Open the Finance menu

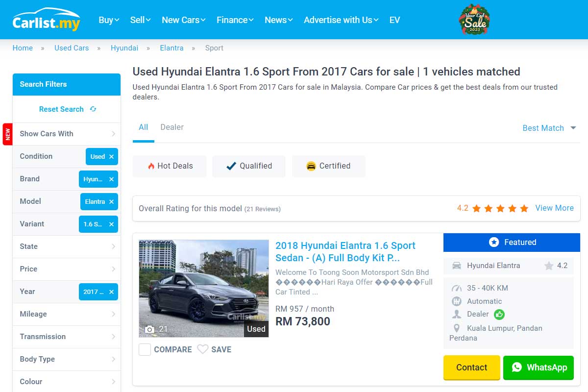[235, 20]
